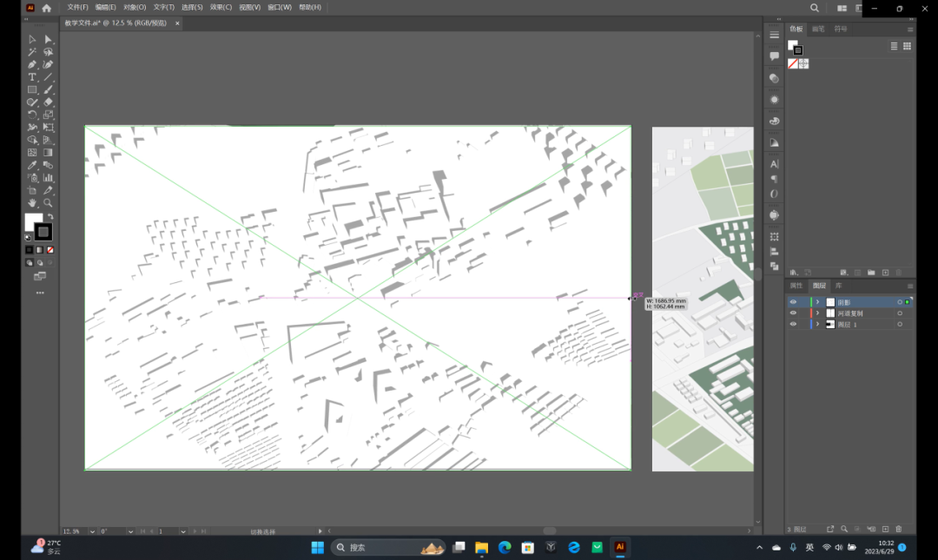This screenshot has width=938, height=560.
Task: Hide the 阴影 layer
Action: 793,302
